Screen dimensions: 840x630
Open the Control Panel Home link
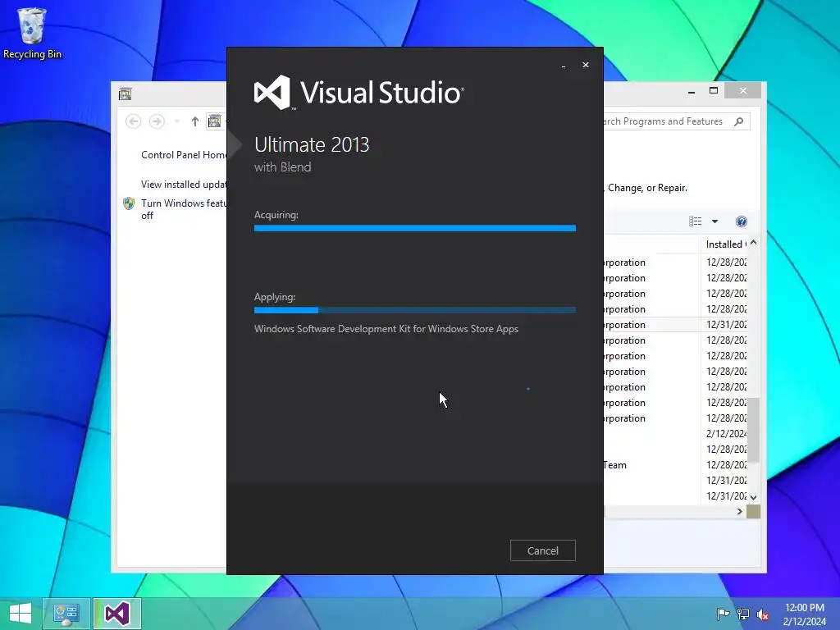point(184,155)
